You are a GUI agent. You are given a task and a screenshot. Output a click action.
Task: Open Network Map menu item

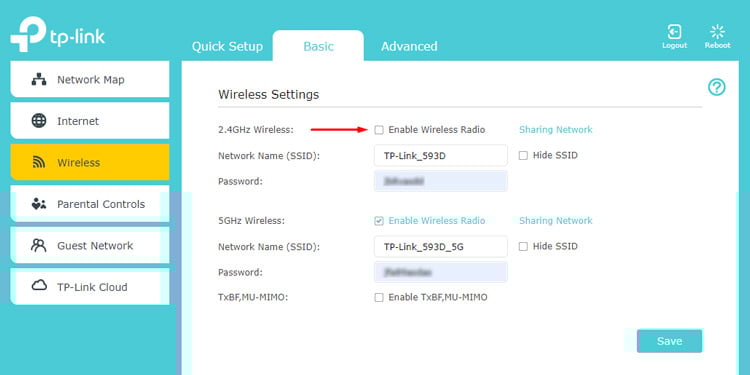90,79
